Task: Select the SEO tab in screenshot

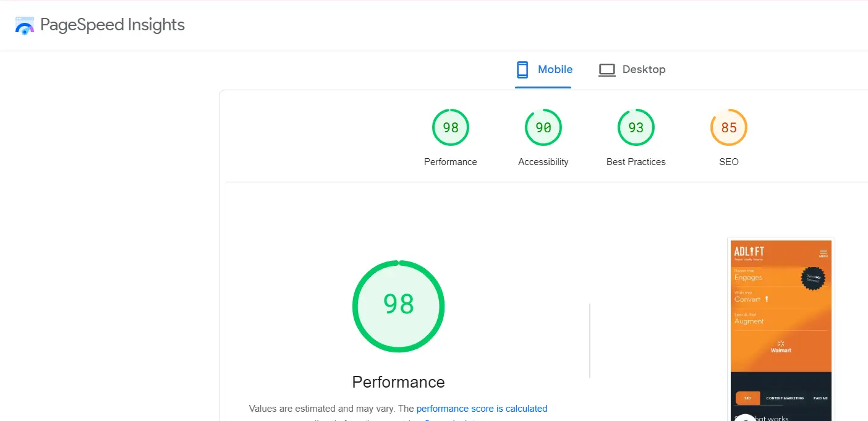Action: tap(748, 398)
